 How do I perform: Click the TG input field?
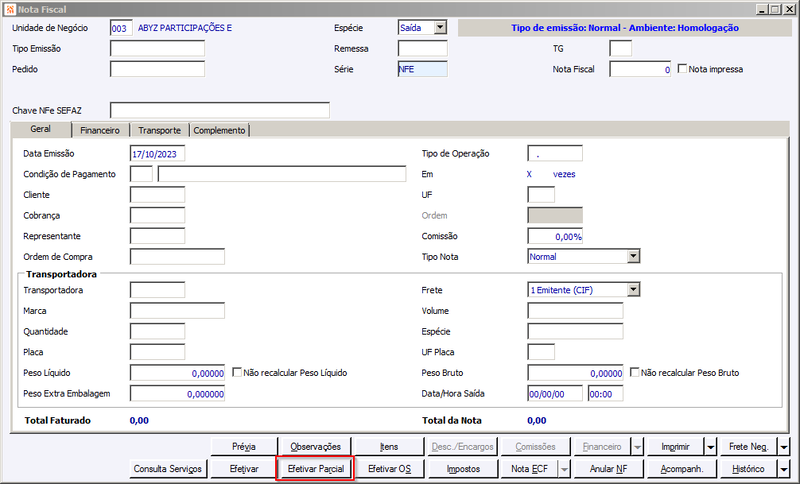[620, 48]
